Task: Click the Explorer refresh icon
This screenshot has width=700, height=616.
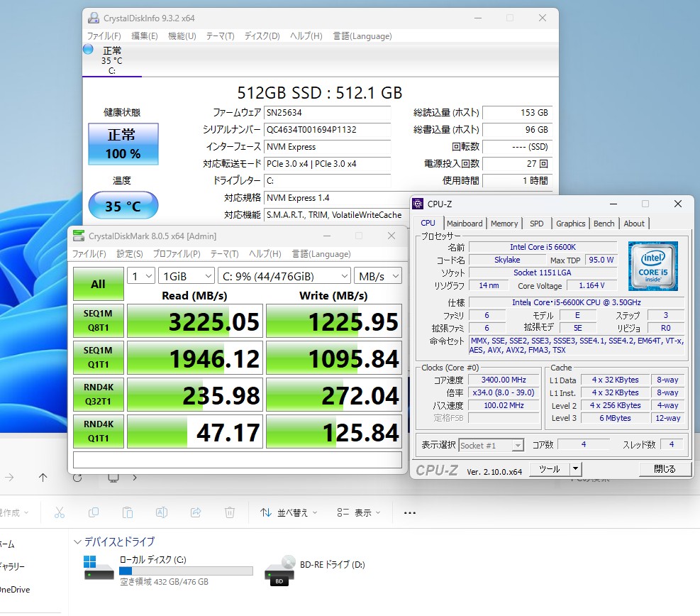Action: [x=77, y=478]
